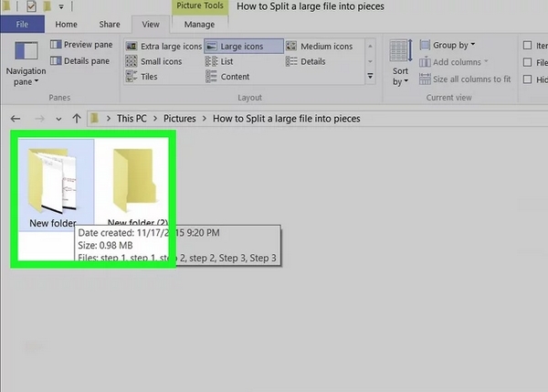Toggle the Preview pane
This screenshot has height=392, width=548.
80,45
